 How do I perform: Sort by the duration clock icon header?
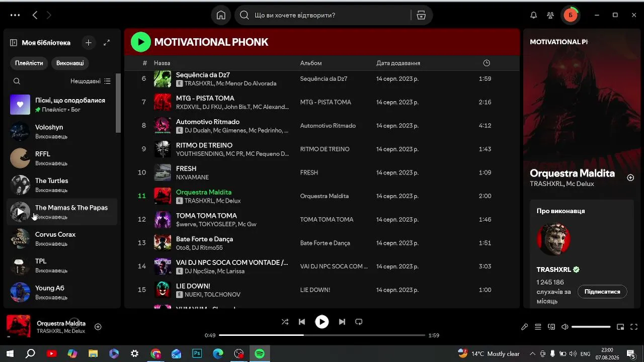[487, 63]
